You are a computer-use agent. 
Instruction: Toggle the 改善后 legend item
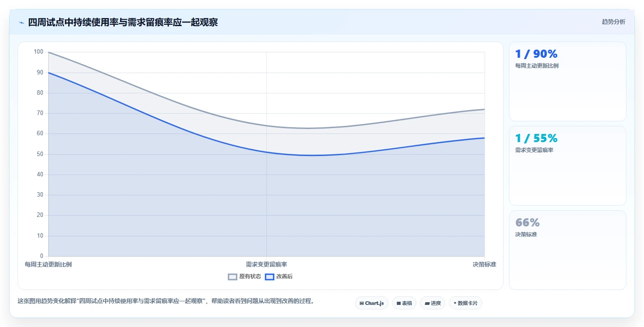(x=279, y=276)
